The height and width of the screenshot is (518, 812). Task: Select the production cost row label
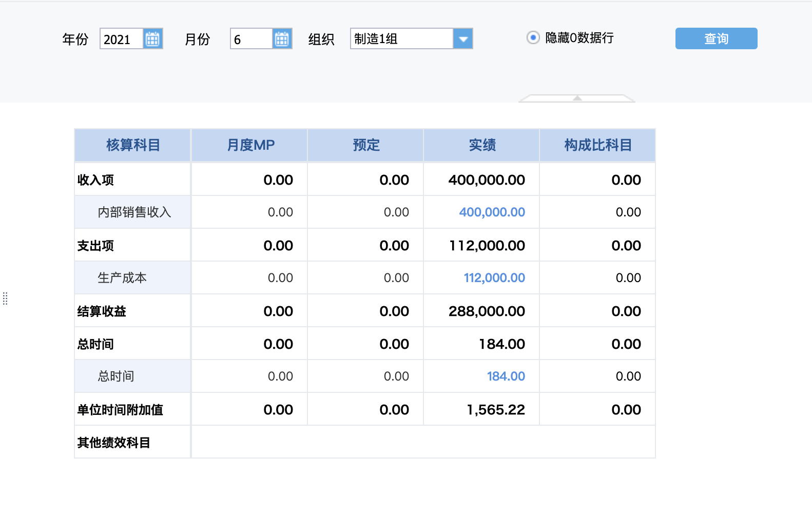(122, 278)
